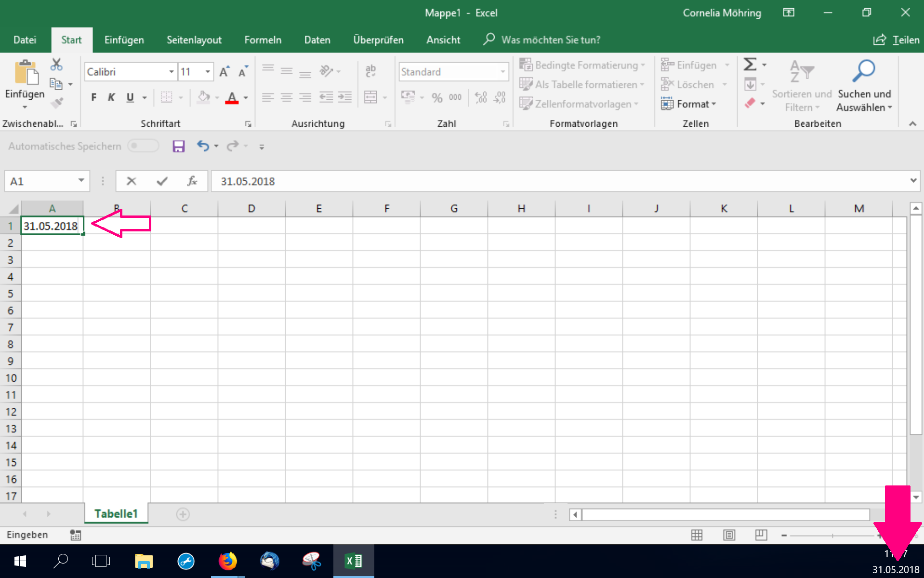Click the percent style icon
This screenshot has height=578, width=924.
click(436, 98)
